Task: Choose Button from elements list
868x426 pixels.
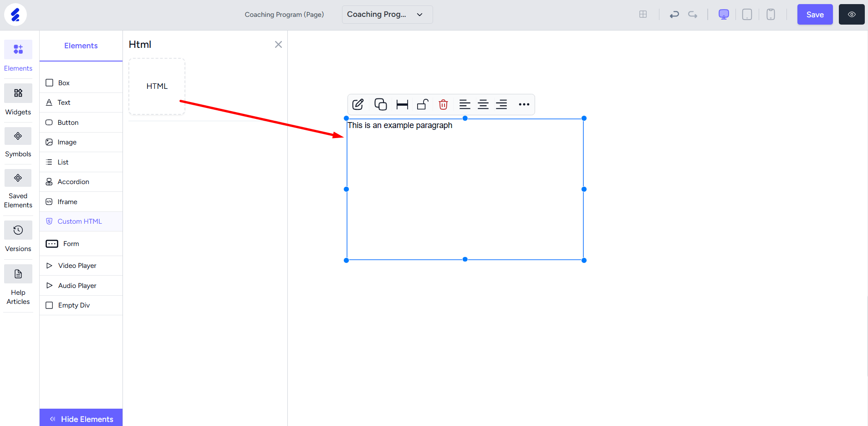Action: point(81,123)
